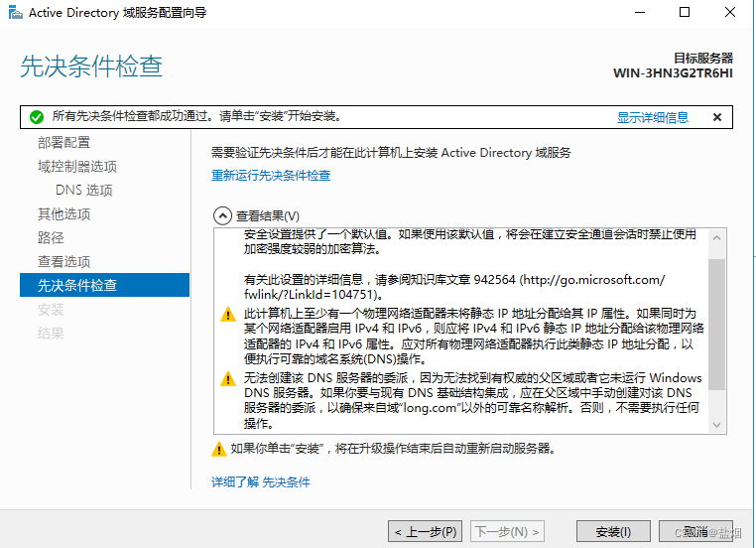
Task: Select 查看选项 step
Action: (64, 261)
